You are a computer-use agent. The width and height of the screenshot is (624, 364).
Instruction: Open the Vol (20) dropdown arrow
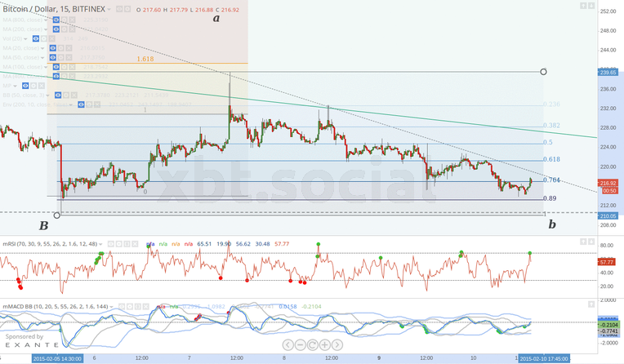point(25,38)
